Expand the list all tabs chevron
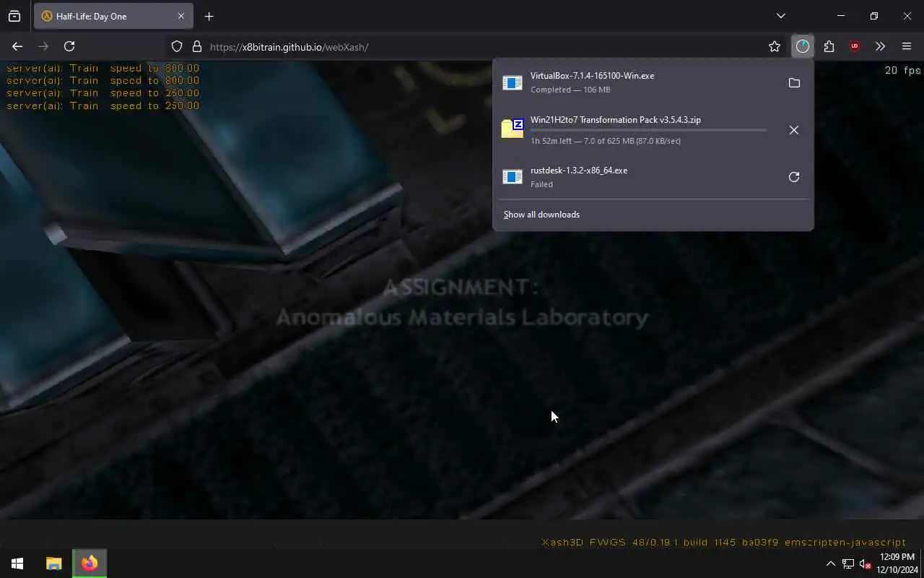This screenshot has width=924, height=578. (781, 16)
